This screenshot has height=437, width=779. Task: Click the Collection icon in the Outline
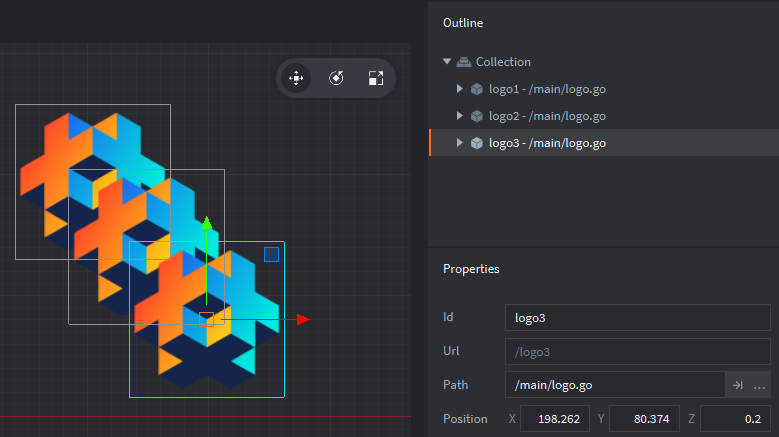(x=464, y=62)
